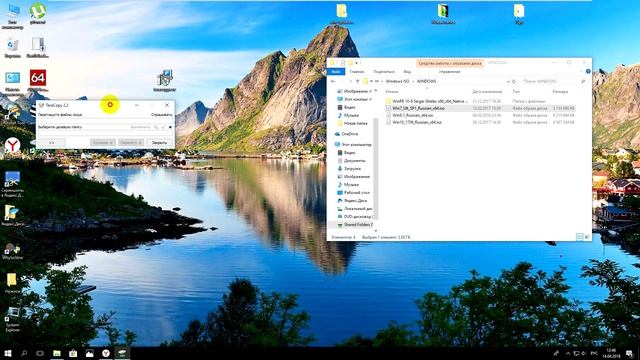Open Рабочий стол in Explorer sidebar

click(x=353, y=192)
